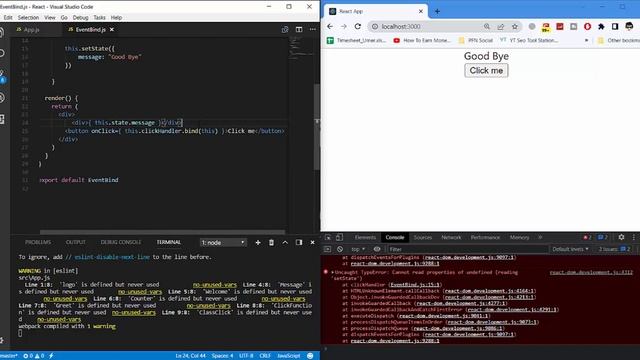Switch to the App.js editor tab
The image size is (640, 360).
point(31,30)
